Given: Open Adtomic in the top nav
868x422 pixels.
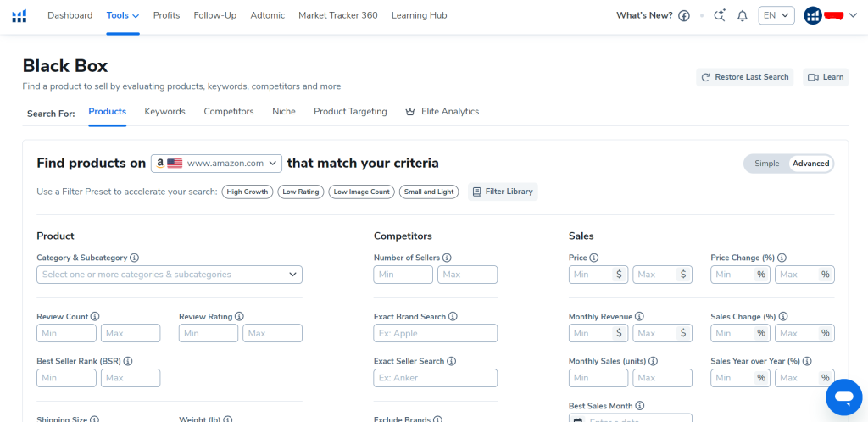Looking at the screenshot, I should click(267, 15).
